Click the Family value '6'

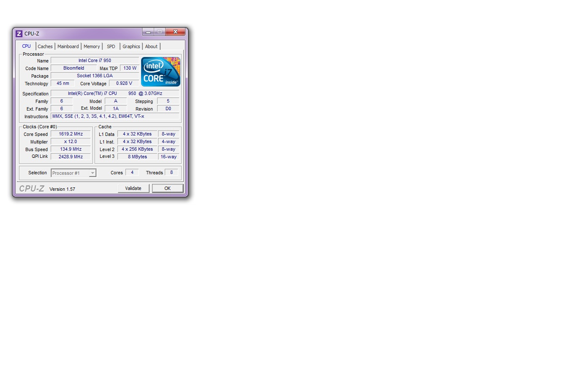(x=62, y=101)
